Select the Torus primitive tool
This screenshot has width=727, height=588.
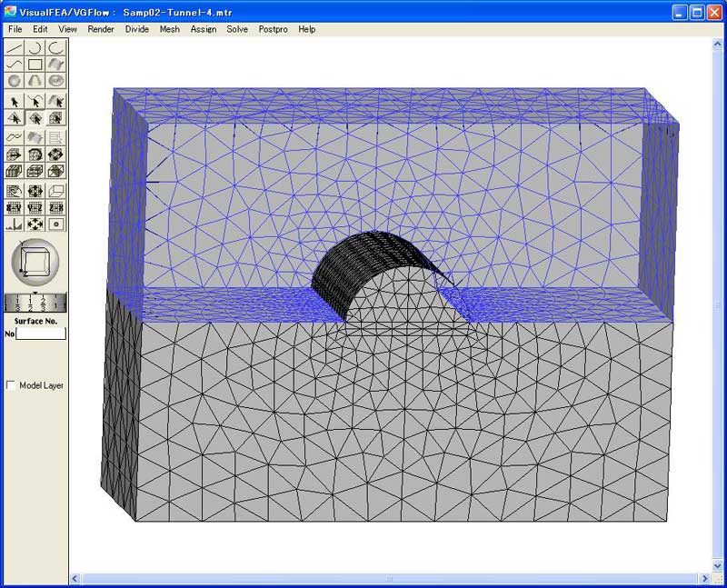(55, 81)
